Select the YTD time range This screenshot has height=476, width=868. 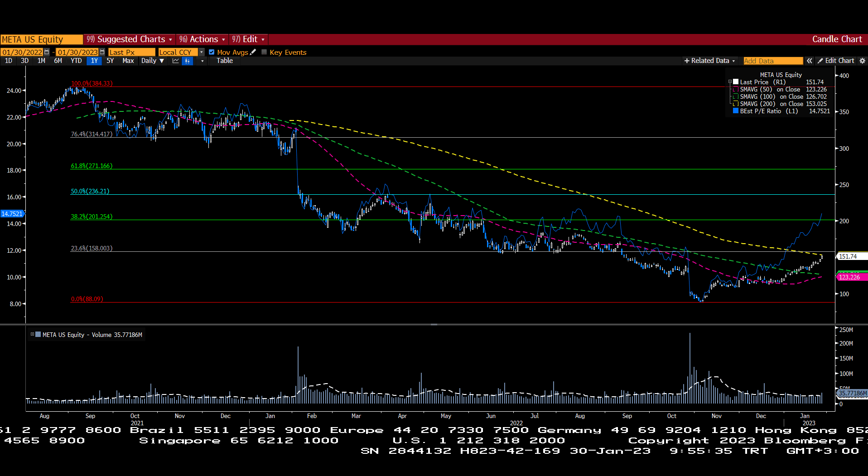tap(76, 61)
